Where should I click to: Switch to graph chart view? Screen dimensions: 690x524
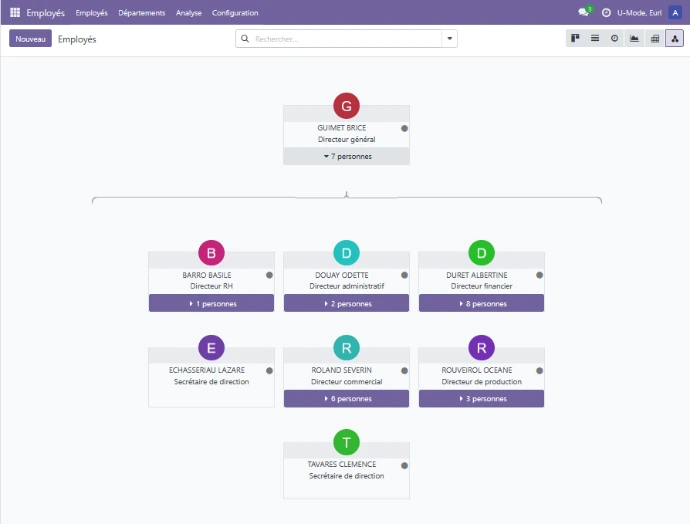coord(634,38)
